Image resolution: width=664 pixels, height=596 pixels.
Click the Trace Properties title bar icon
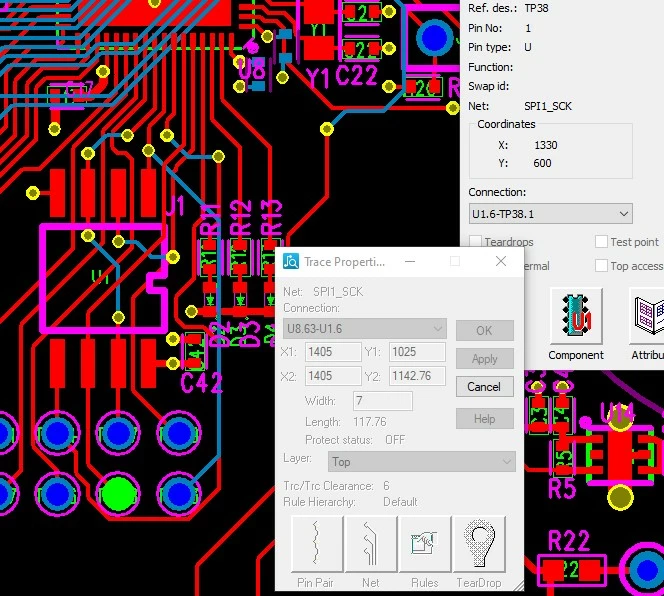[291, 261]
